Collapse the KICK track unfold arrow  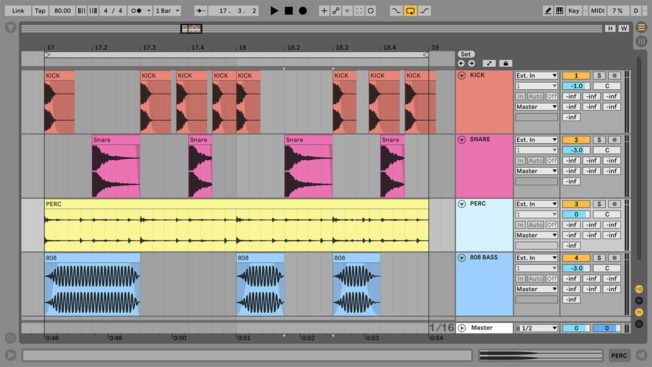[x=462, y=76]
